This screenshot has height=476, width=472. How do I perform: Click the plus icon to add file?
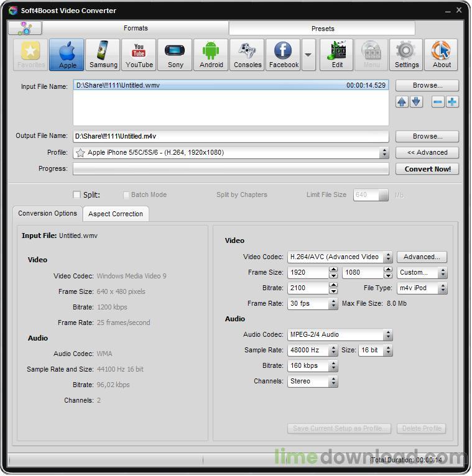coord(452,102)
